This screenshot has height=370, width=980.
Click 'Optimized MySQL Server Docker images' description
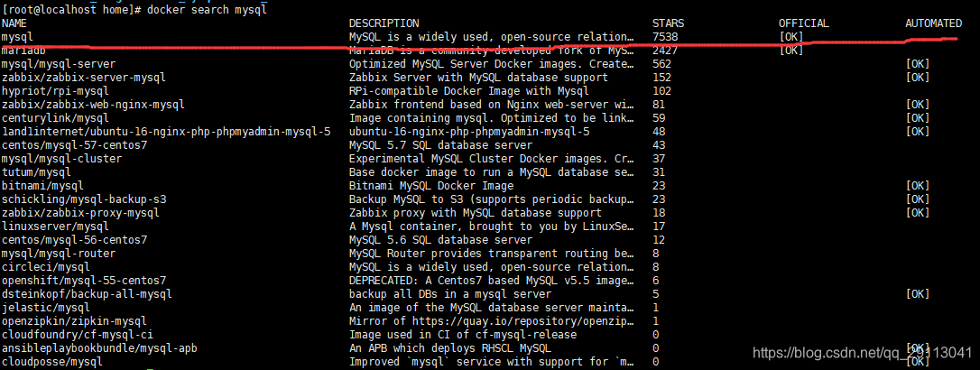(x=491, y=64)
